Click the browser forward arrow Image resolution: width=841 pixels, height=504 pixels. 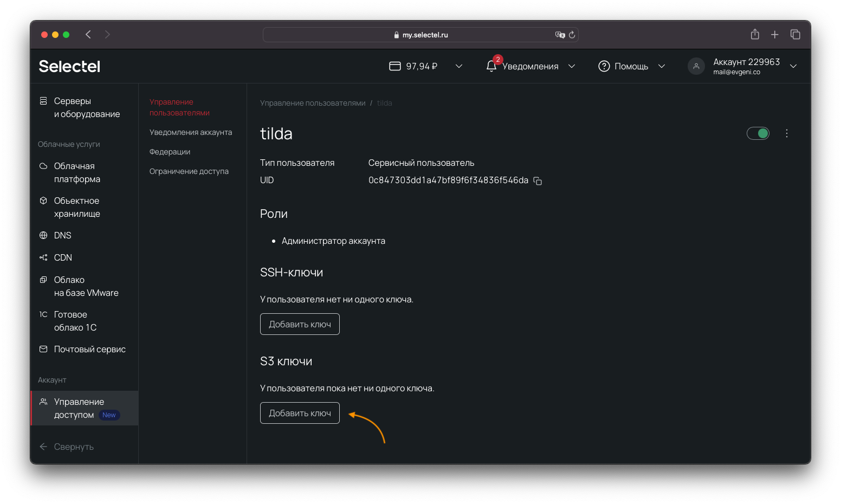tap(107, 35)
